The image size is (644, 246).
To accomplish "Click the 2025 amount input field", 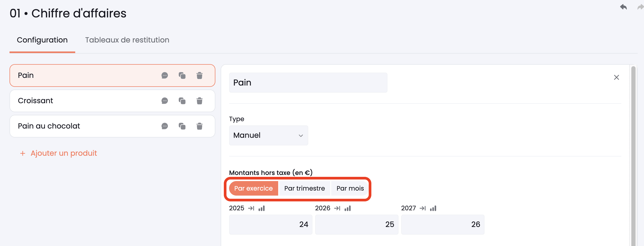I will click(x=271, y=224).
